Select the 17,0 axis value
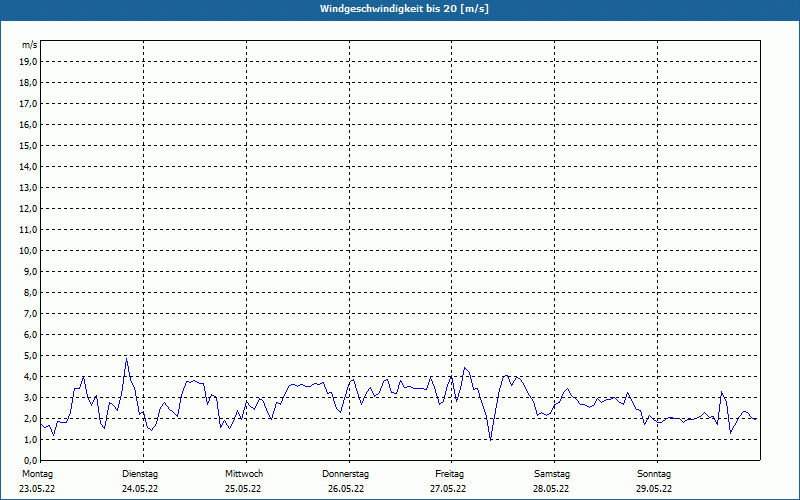This screenshot has width=800, height=500. [28, 104]
